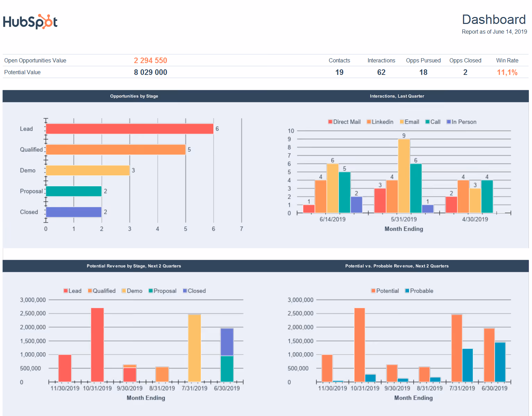Click the Opps Closed value 2

[x=465, y=72]
